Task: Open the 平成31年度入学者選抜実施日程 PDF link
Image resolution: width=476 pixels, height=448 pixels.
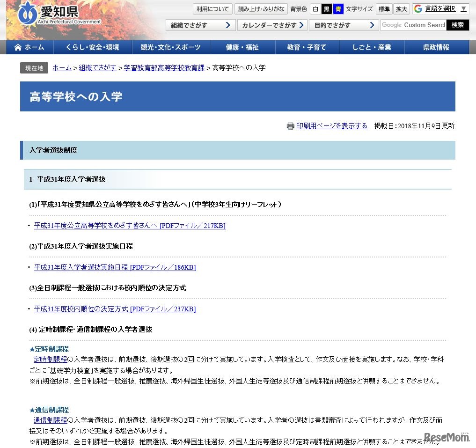Action: tap(114, 267)
